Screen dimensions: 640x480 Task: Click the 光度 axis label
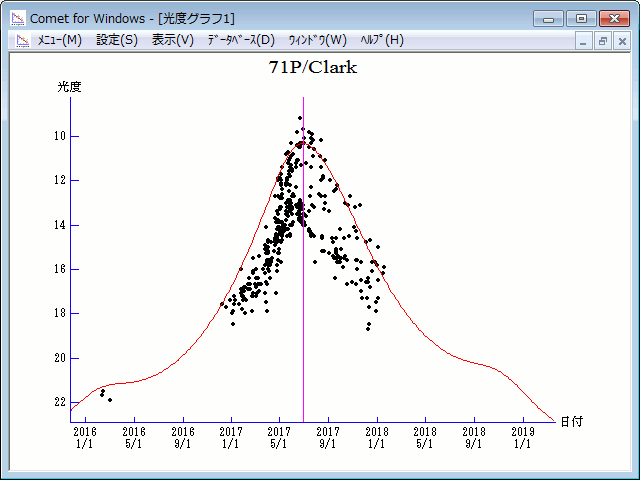(69, 87)
